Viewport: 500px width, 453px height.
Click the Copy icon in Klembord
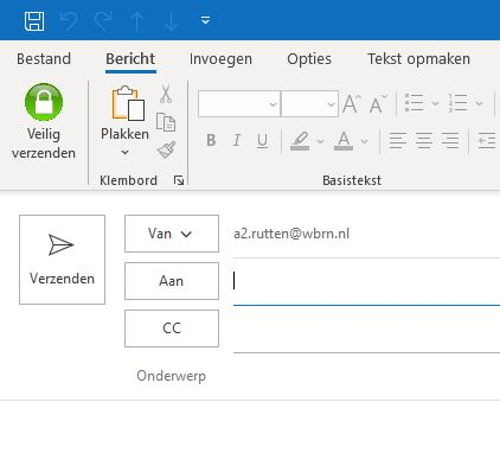[166, 122]
